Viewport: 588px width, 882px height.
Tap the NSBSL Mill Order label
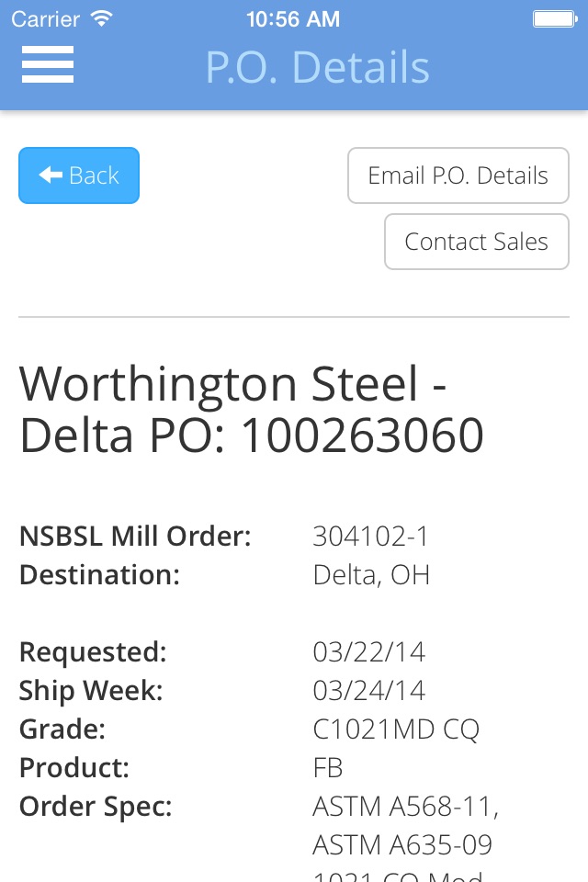tap(135, 536)
